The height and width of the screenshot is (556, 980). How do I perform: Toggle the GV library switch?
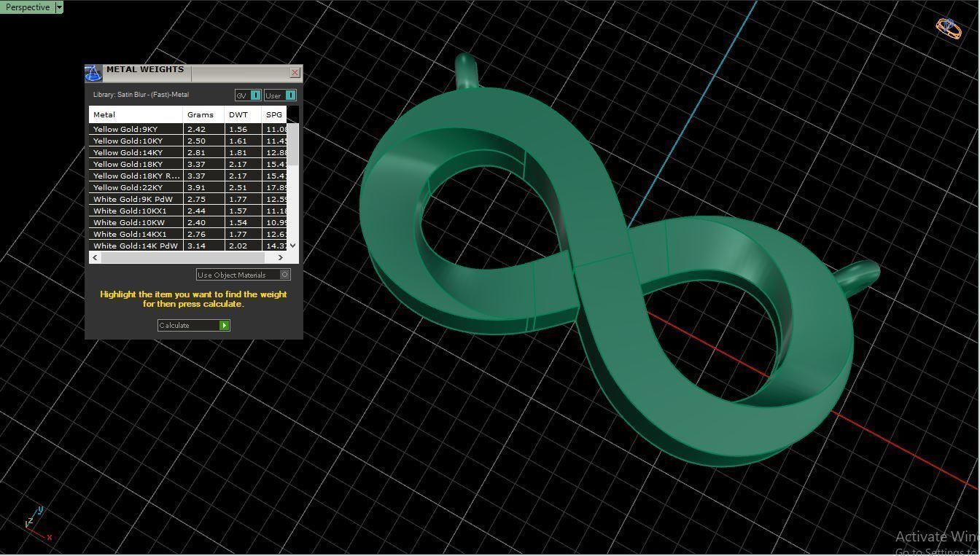(x=248, y=95)
